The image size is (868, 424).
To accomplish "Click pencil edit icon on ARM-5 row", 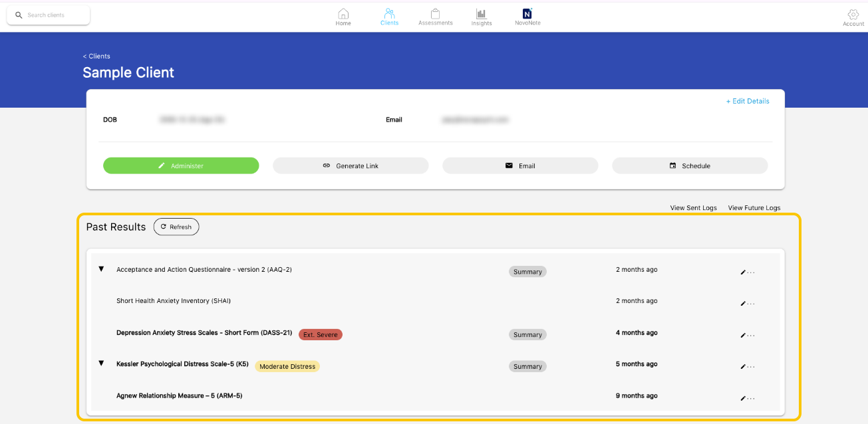I will (x=743, y=399).
